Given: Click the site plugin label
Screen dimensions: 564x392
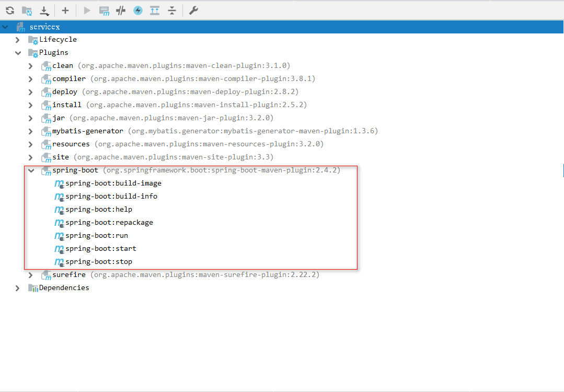Looking at the screenshot, I should (x=61, y=157).
